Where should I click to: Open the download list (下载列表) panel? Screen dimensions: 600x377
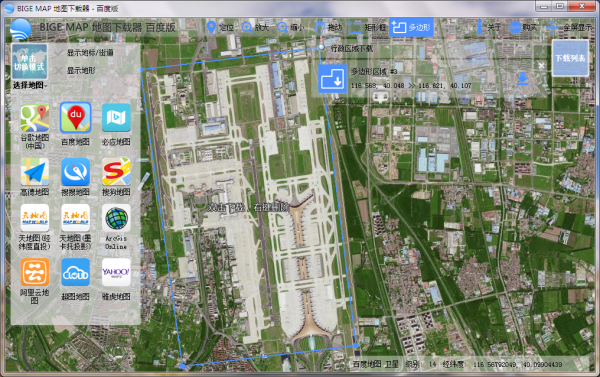click(x=570, y=58)
